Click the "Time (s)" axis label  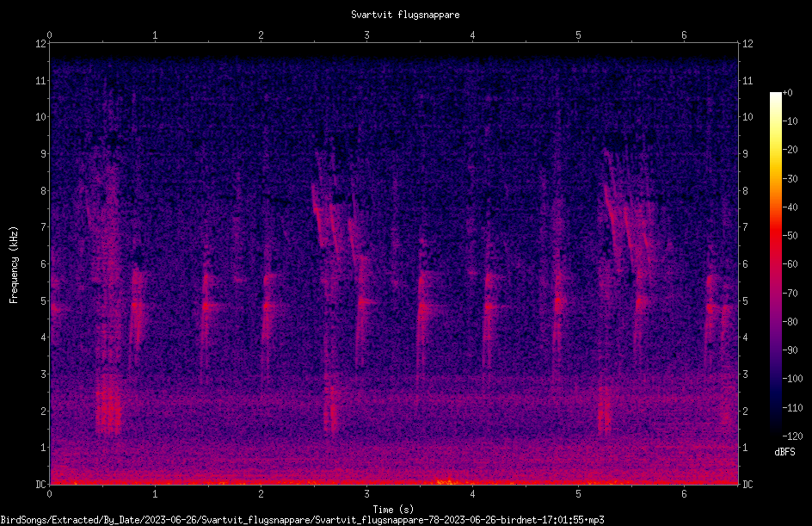click(394, 510)
